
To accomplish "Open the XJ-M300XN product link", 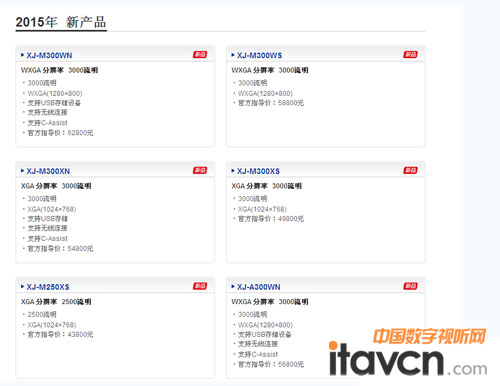I will (x=48, y=171).
